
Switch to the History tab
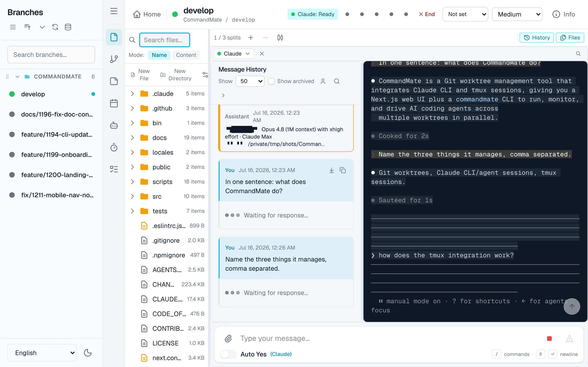pos(537,38)
